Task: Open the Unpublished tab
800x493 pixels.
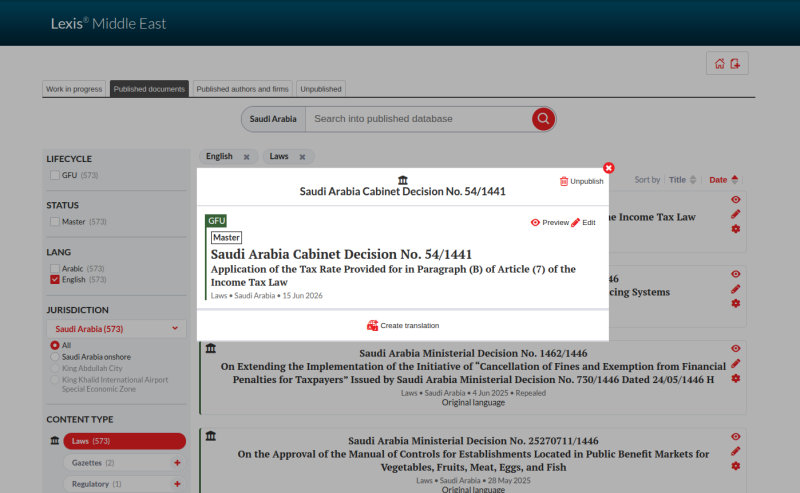Action: (321, 89)
